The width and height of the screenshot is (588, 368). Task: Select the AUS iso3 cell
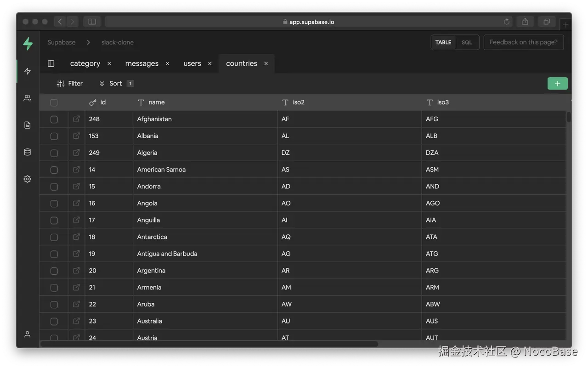[x=494, y=321]
